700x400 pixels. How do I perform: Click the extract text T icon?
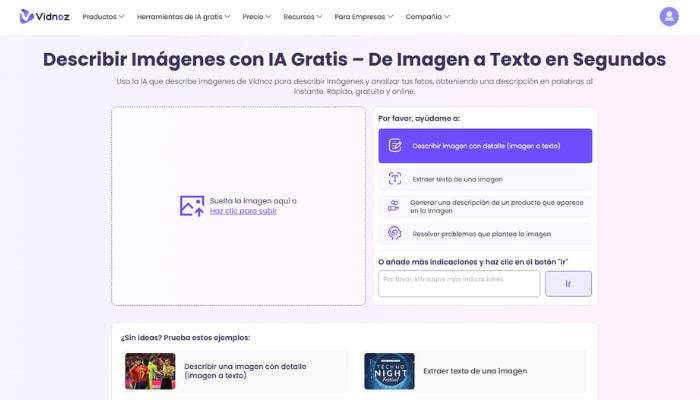[x=395, y=179]
